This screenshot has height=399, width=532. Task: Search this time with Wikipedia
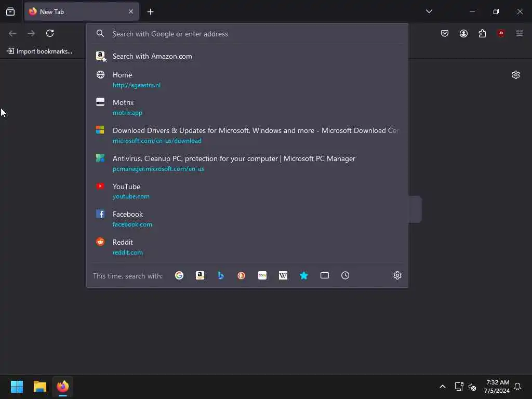283,275
